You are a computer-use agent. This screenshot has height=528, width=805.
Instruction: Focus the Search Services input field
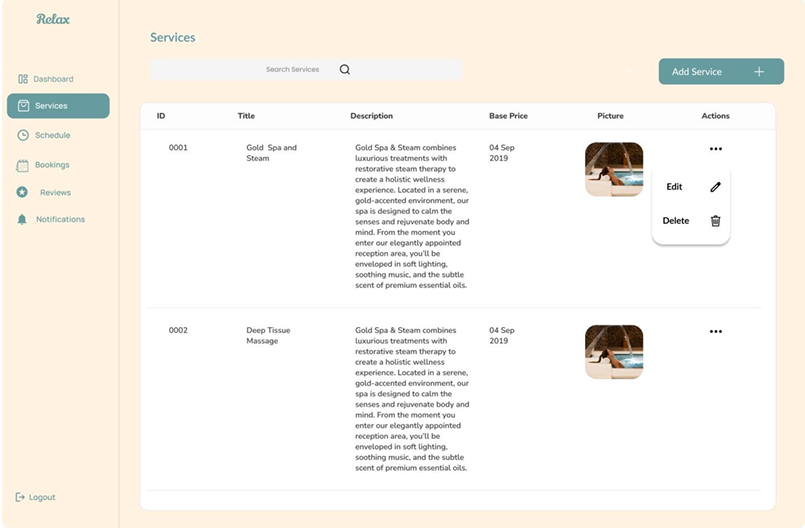click(292, 70)
